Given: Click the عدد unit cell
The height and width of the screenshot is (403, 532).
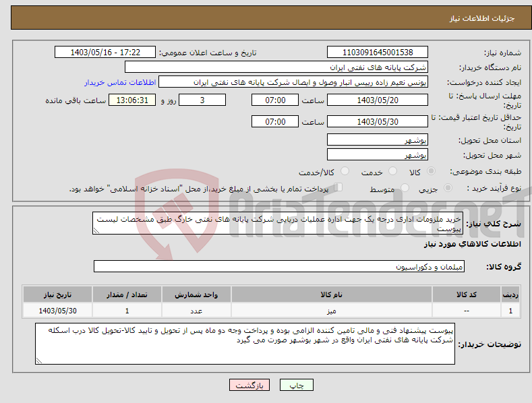Looking at the screenshot, I should 196,311.
